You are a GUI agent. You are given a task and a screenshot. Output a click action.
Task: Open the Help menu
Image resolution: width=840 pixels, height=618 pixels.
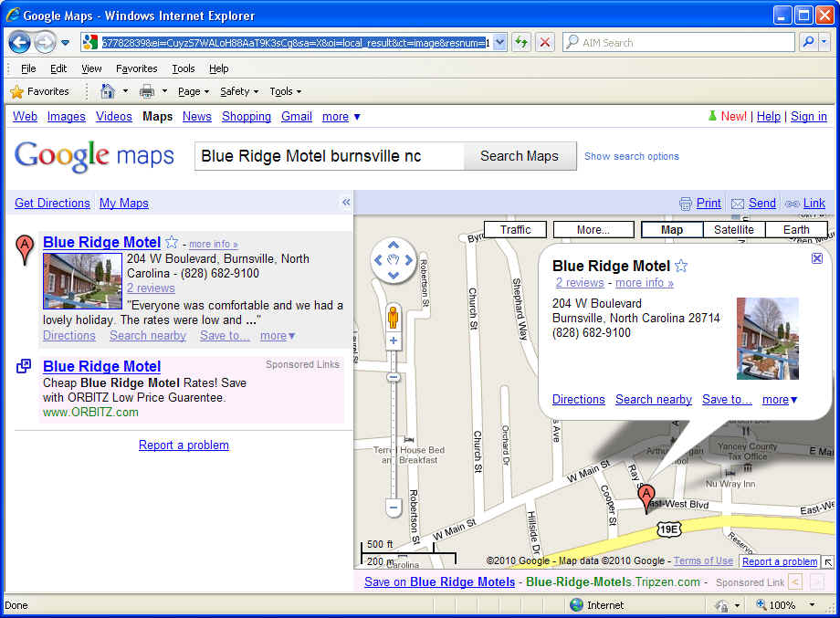[218, 68]
